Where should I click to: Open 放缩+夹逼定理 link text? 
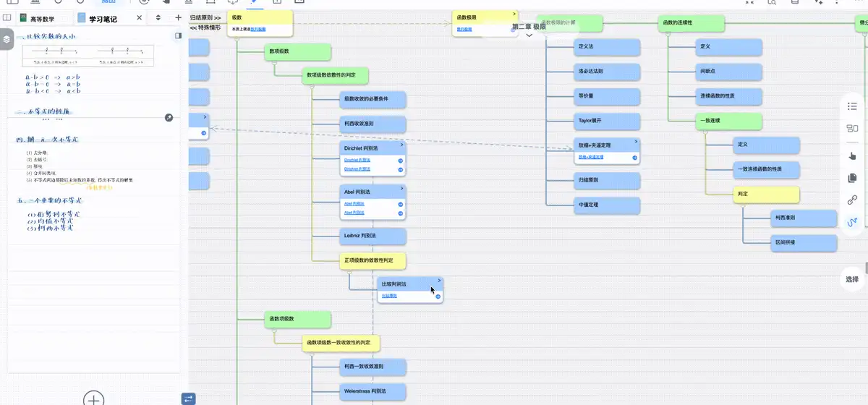(x=590, y=157)
